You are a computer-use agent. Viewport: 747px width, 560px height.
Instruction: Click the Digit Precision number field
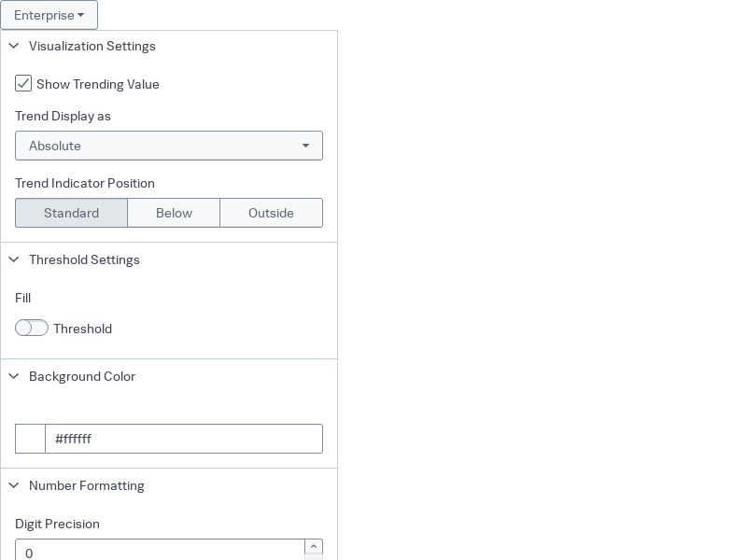(x=160, y=551)
